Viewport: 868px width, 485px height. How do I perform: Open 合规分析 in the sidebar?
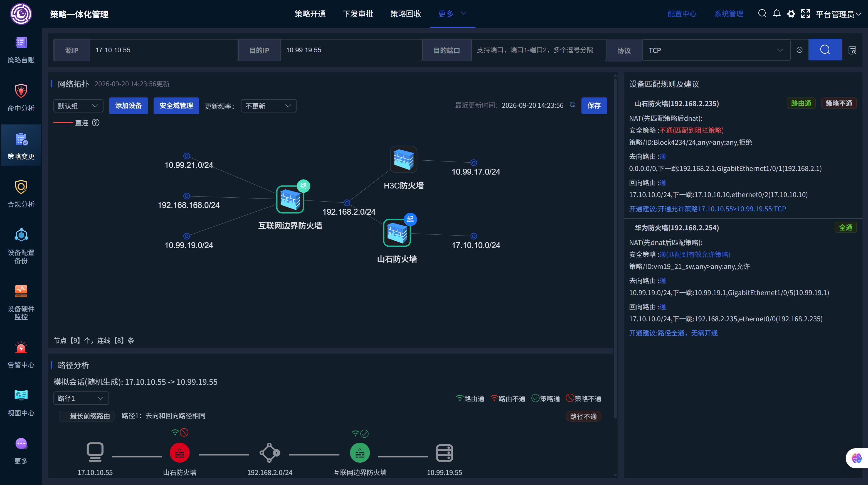[21, 194]
